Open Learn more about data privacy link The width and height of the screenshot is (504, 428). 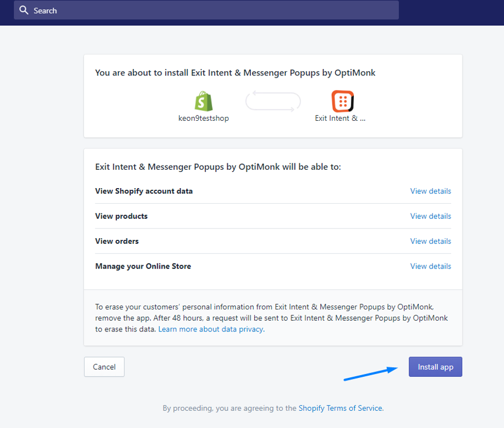pos(211,329)
